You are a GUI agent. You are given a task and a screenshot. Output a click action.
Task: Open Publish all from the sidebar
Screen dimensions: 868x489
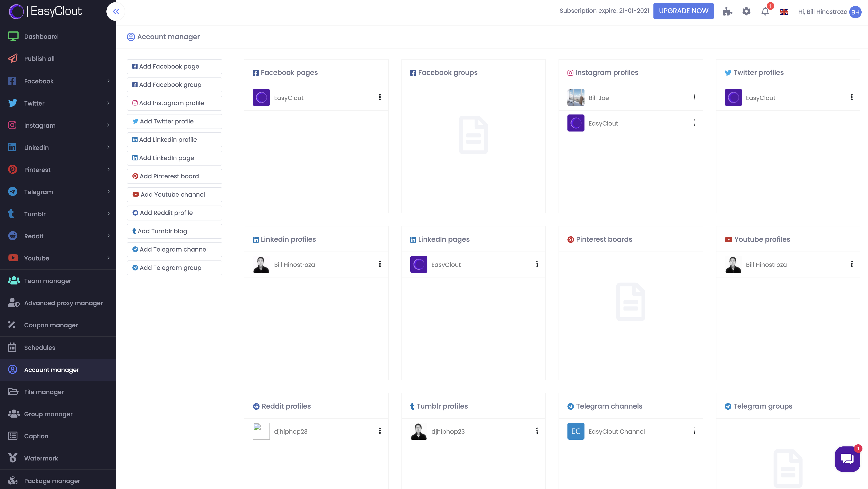58,59
